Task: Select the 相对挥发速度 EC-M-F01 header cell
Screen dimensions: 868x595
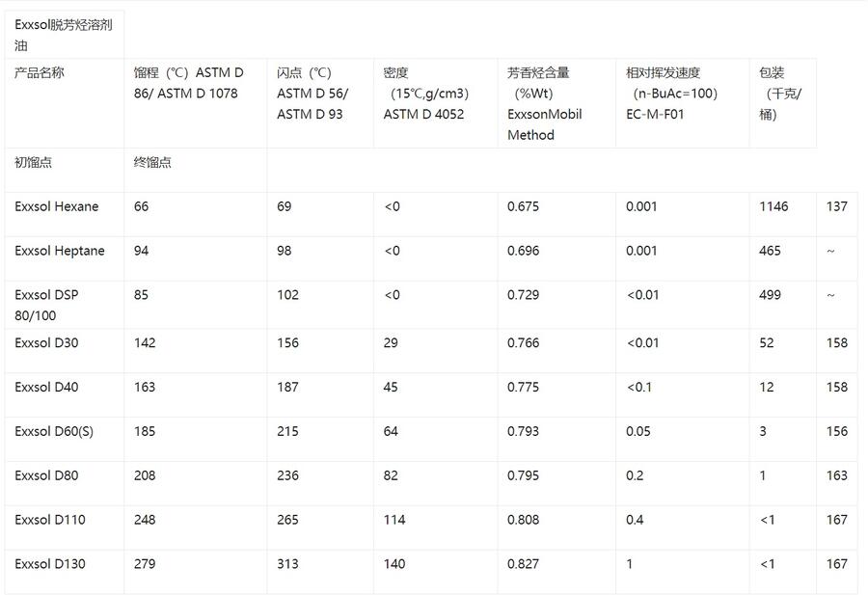Action: pos(671,94)
